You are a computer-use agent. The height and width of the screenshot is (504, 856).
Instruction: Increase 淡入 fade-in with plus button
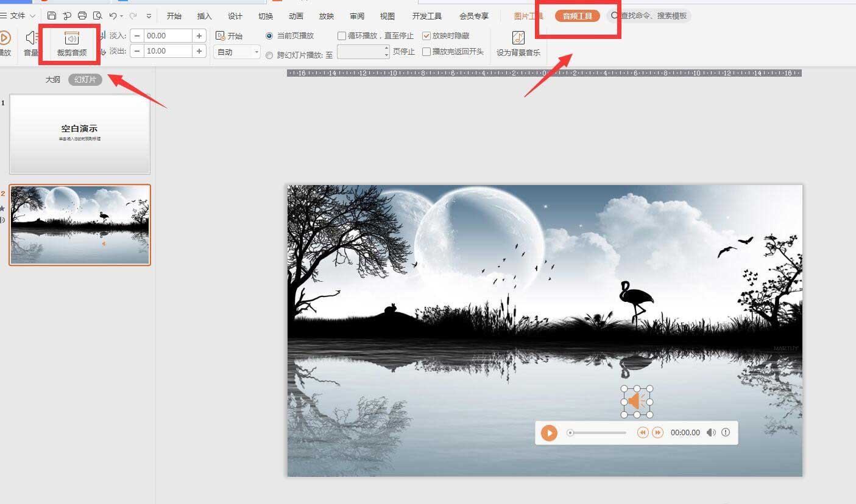[199, 35]
